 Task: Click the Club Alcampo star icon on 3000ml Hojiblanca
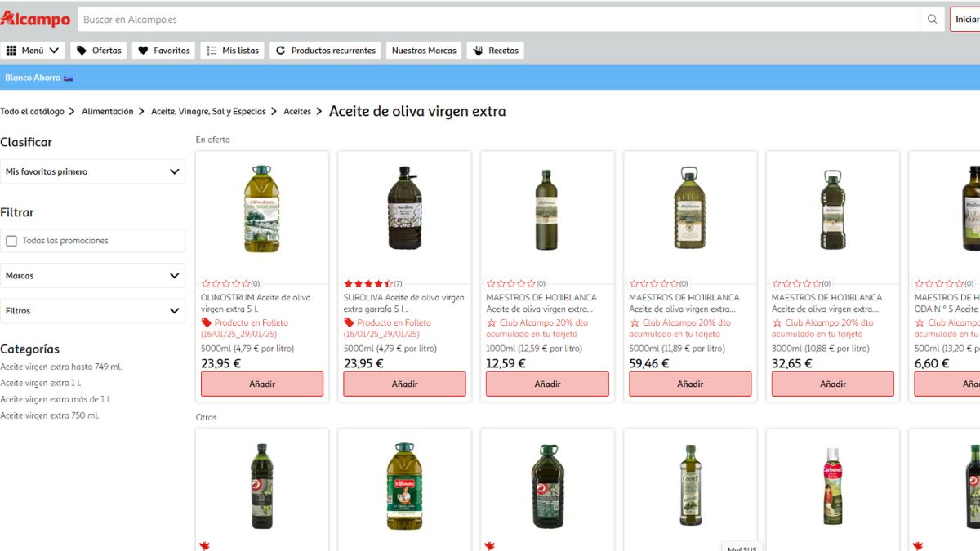(x=777, y=323)
